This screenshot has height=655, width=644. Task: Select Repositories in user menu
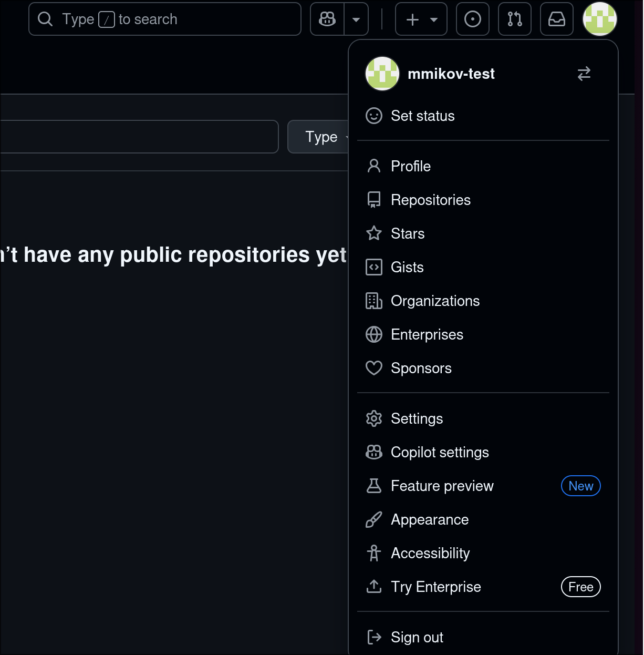(x=431, y=200)
